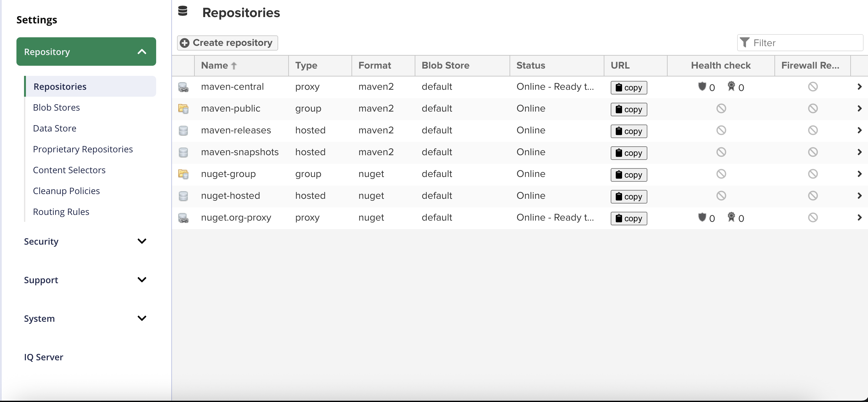Open details arrow for nuget-hosted row
The width and height of the screenshot is (868, 402).
859,196
